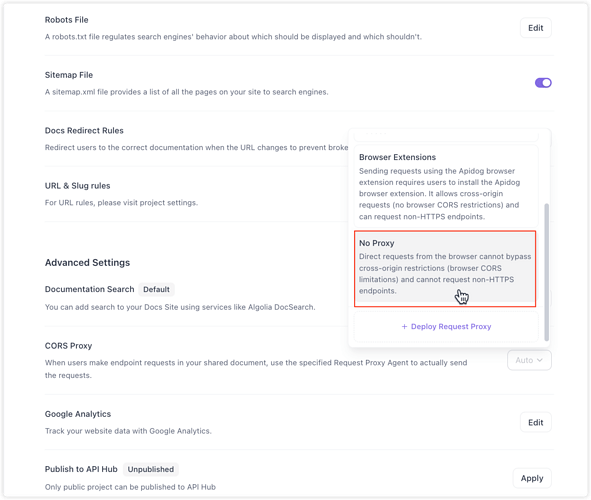
Task: Click the Default tag beside Documentation Search
Action: tap(156, 289)
